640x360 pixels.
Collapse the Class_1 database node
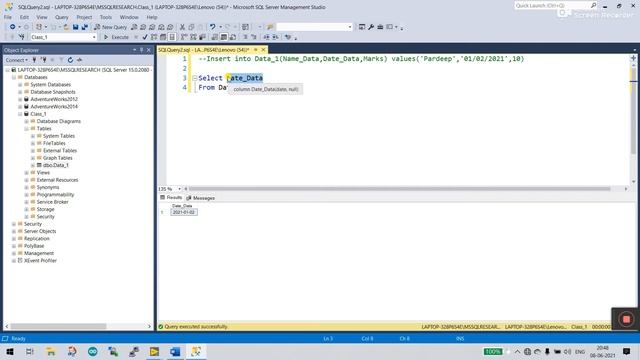[x=20, y=114]
